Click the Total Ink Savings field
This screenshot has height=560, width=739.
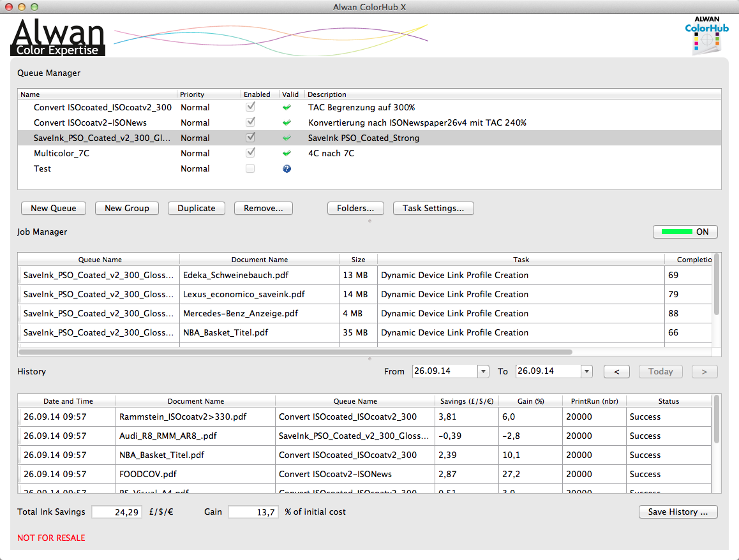(117, 512)
